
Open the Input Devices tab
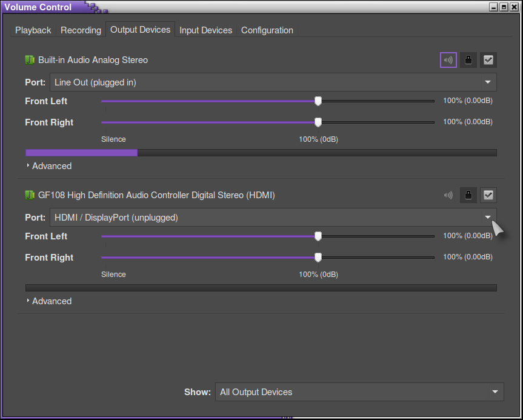point(205,30)
